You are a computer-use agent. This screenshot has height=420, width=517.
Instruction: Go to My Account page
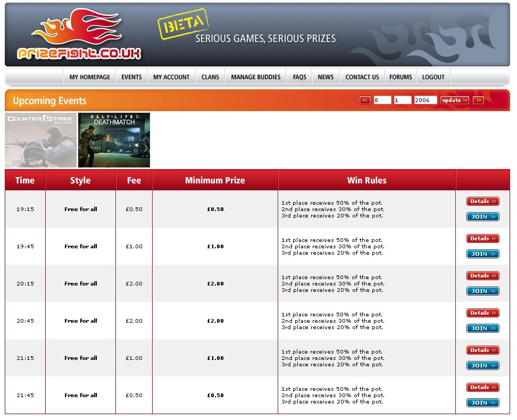click(171, 77)
